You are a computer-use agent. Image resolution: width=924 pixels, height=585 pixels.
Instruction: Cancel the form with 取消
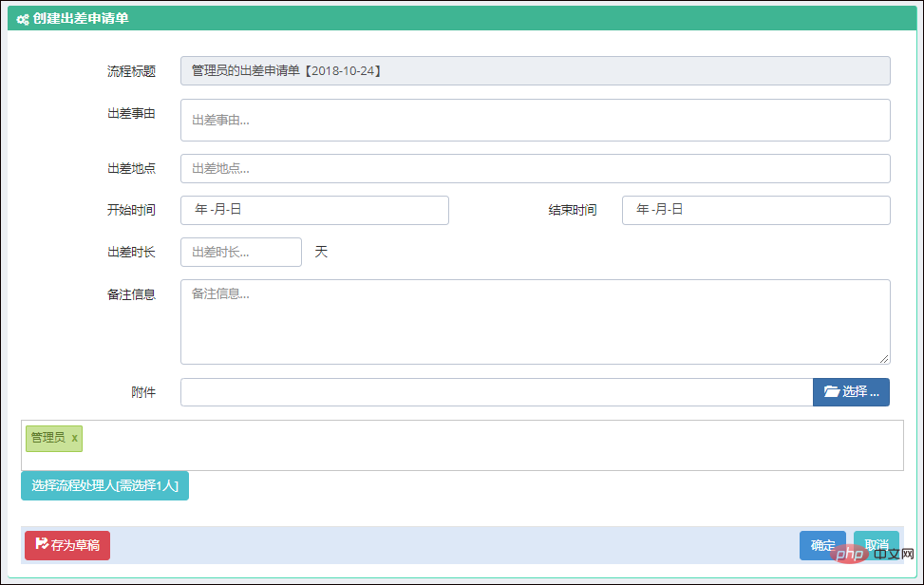click(877, 545)
